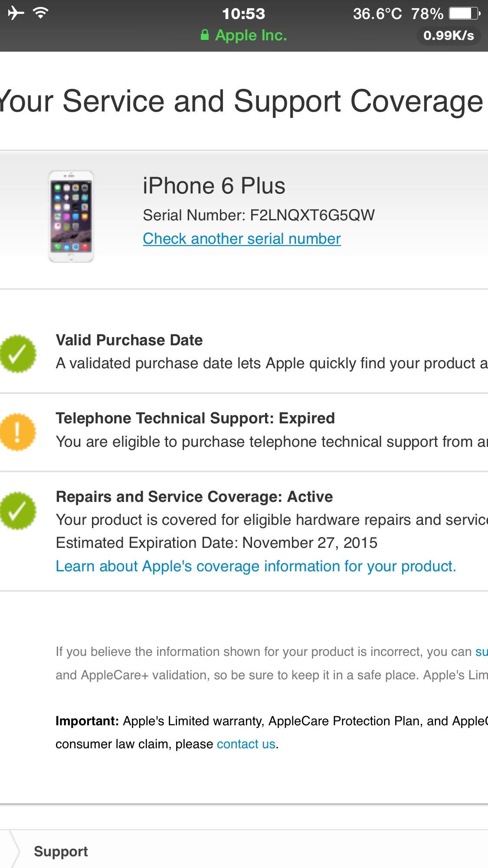Select the Telephone Technical Support: Expired heading
The height and width of the screenshot is (868, 488).
pyautogui.click(x=195, y=418)
